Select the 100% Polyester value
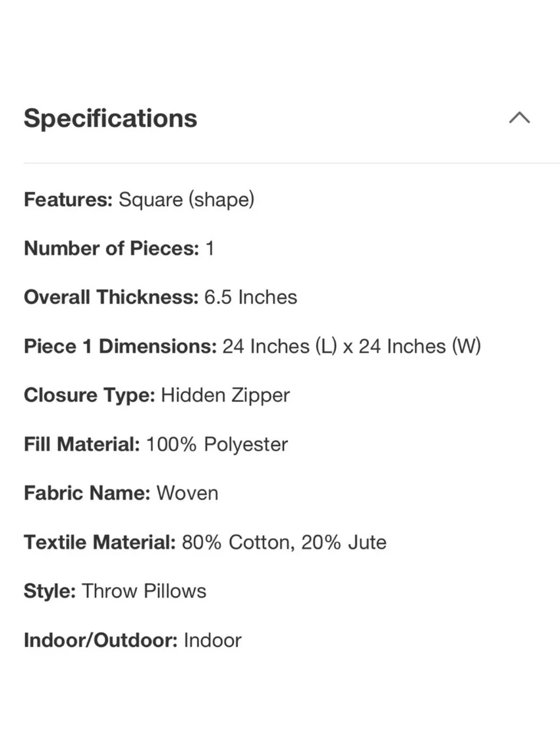The width and height of the screenshot is (560, 747). (217, 445)
